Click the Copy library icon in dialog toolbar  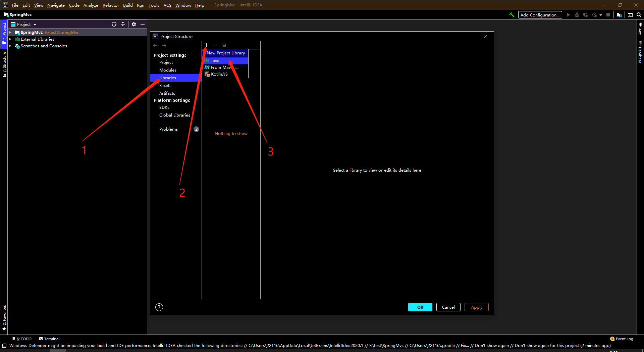[x=224, y=45]
